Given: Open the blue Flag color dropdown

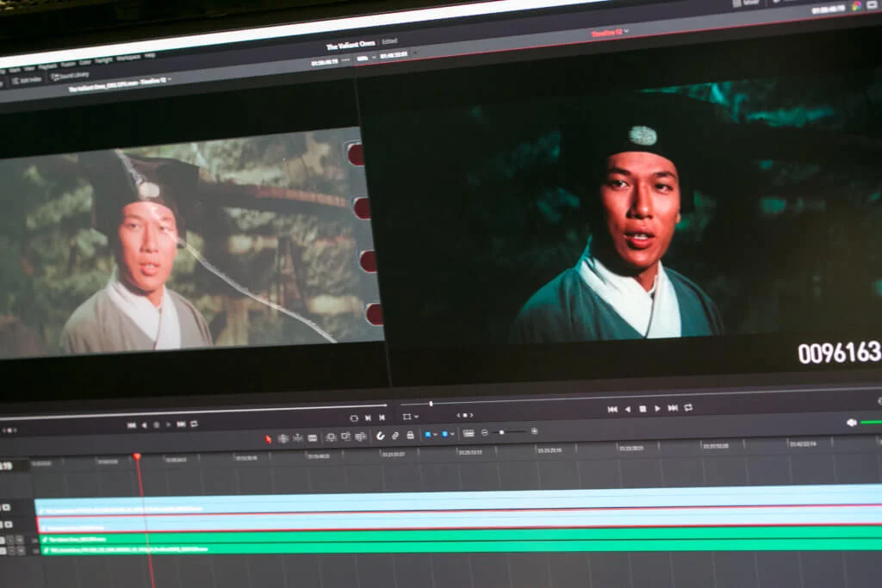Looking at the screenshot, I should coord(429,434).
